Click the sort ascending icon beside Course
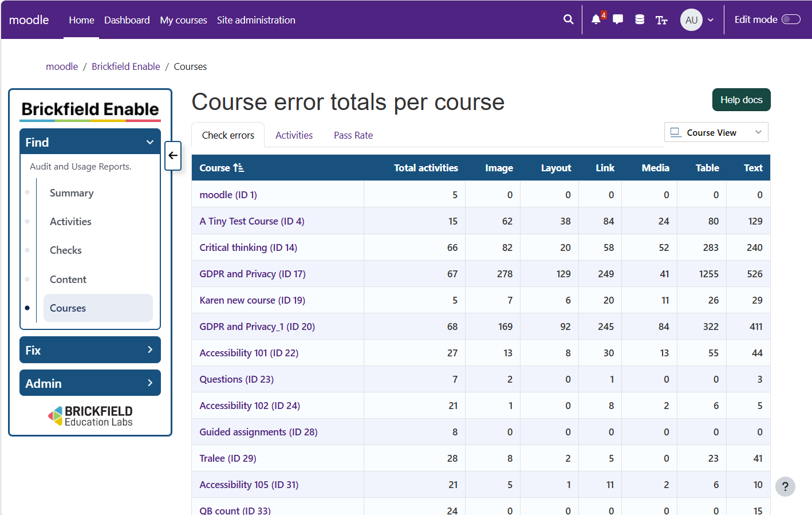 pos(239,168)
